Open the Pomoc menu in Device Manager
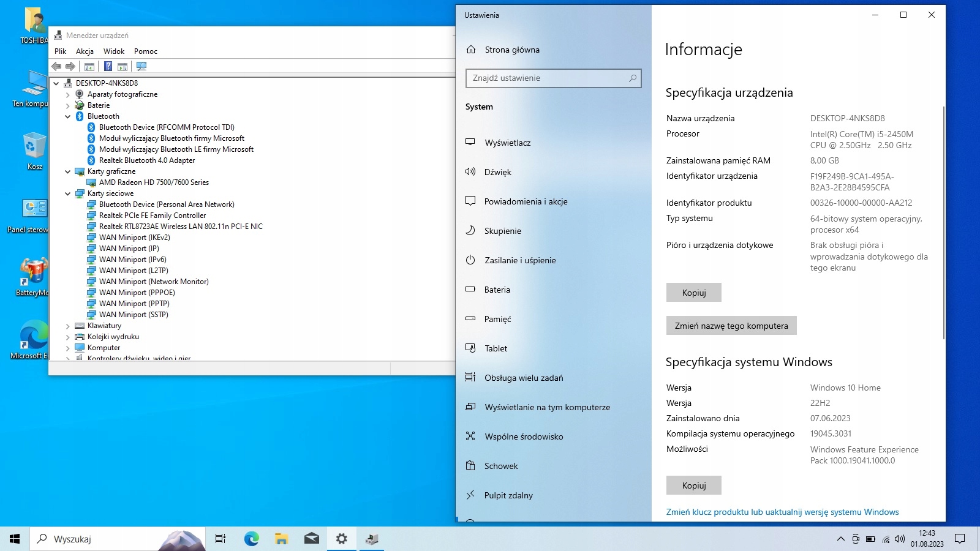980x551 pixels. tap(146, 51)
